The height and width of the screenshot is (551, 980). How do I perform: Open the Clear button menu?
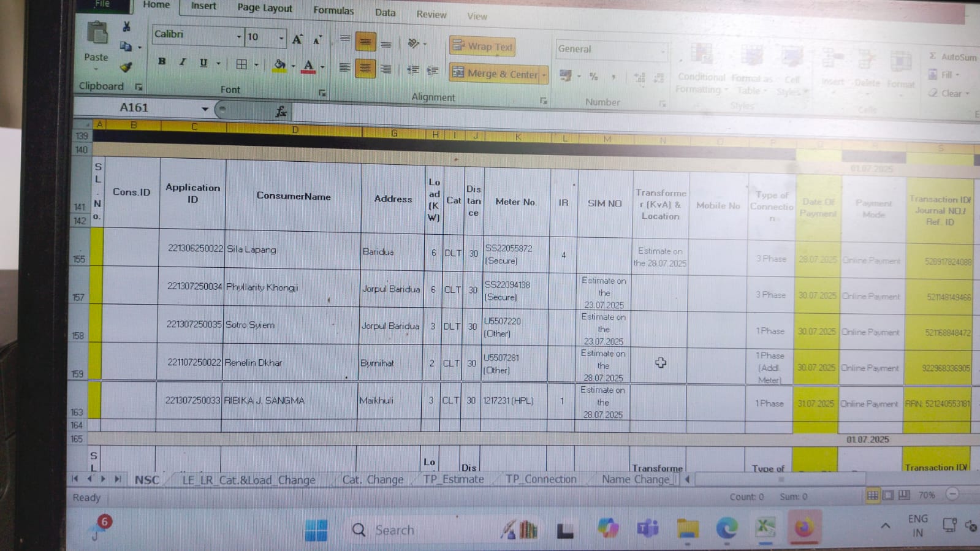pyautogui.click(x=949, y=93)
